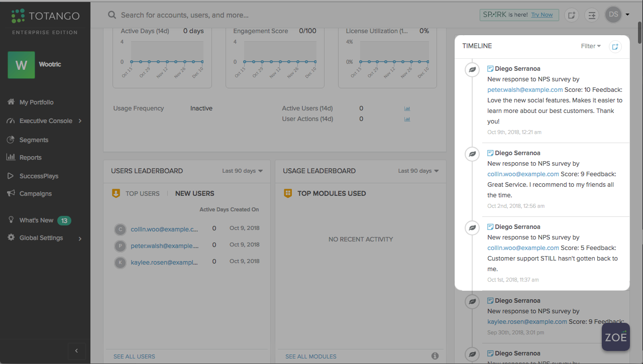Click the Top Modules Used grid icon
643x364 pixels.
(x=288, y=193)
